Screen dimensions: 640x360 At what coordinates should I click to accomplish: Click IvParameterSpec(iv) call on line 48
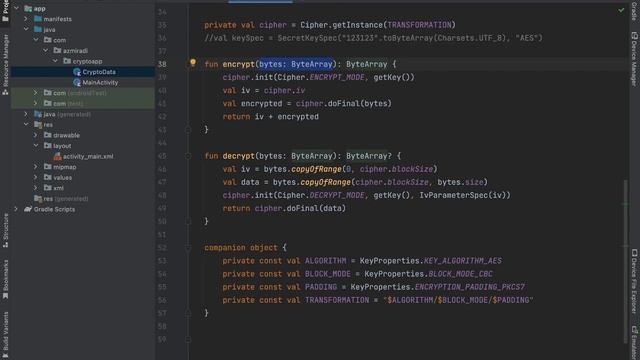pyautogui.click(x=462, y=195)
